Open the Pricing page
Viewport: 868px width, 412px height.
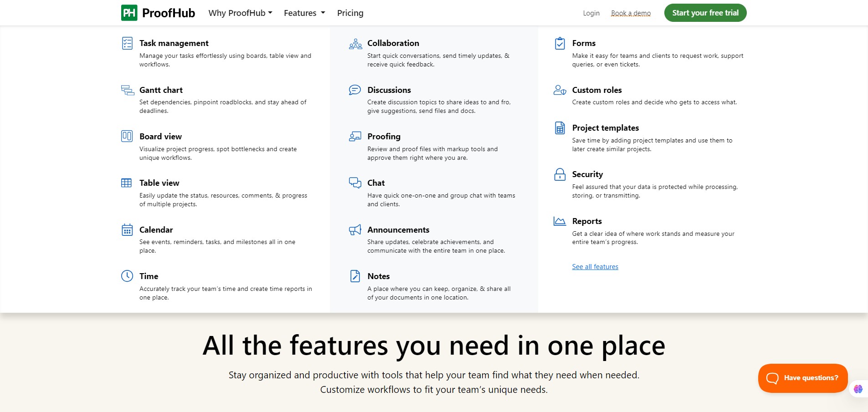[x=350, y=13]
